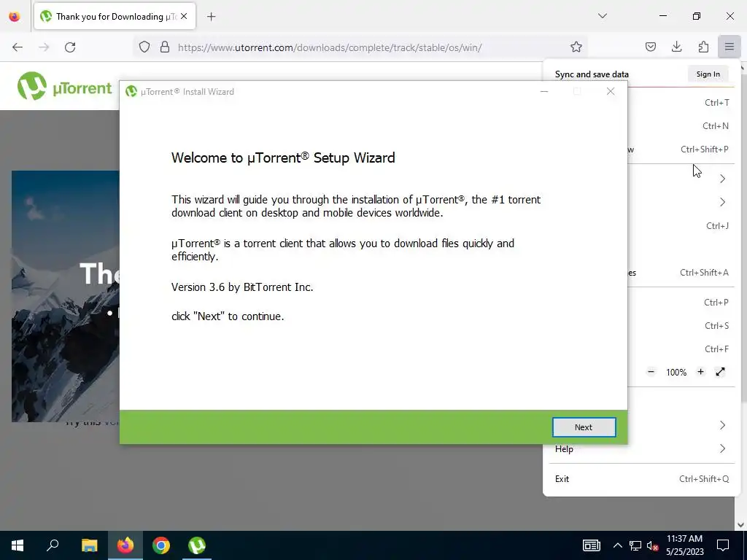Click the Firefox menu Ctrl+S entry
The image size is (747, 560).
[x=681, y=326]
